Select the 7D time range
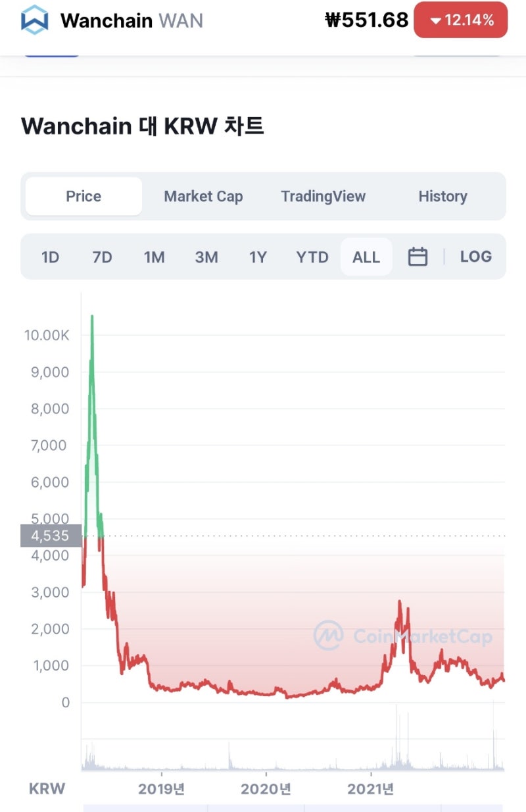This screenshot has height=812, width=526. pyautogui.click(x=102, y=257)
